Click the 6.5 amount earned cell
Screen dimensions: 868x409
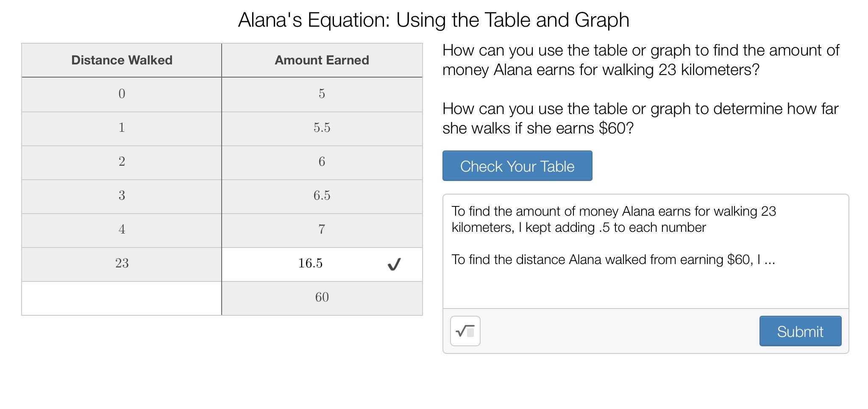(322, 196)
